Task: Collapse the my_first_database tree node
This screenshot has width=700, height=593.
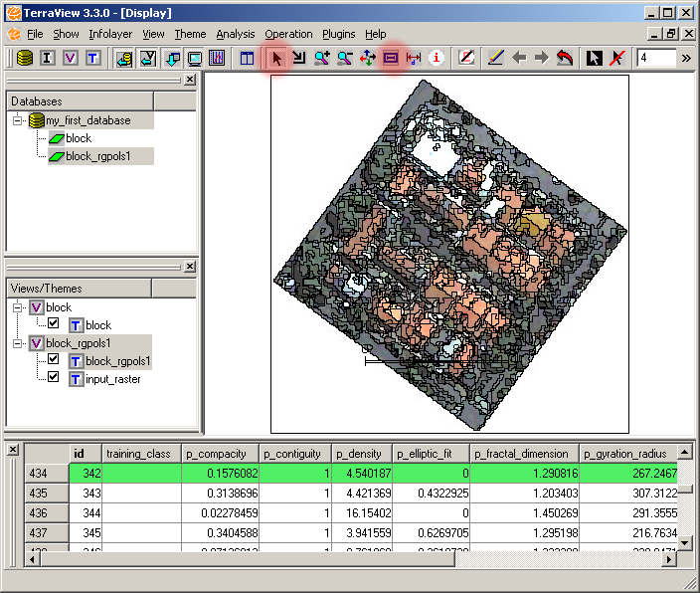Action: pos(18,120)
